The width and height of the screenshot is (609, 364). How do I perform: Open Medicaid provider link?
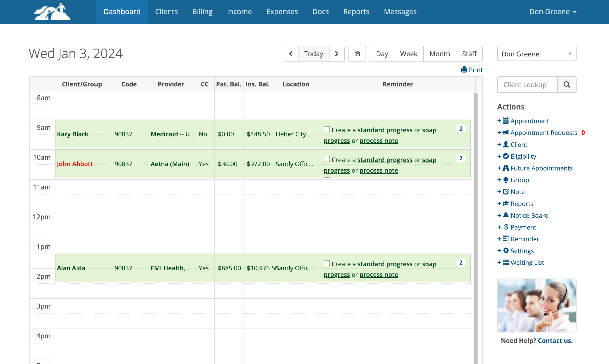point(173,134)
